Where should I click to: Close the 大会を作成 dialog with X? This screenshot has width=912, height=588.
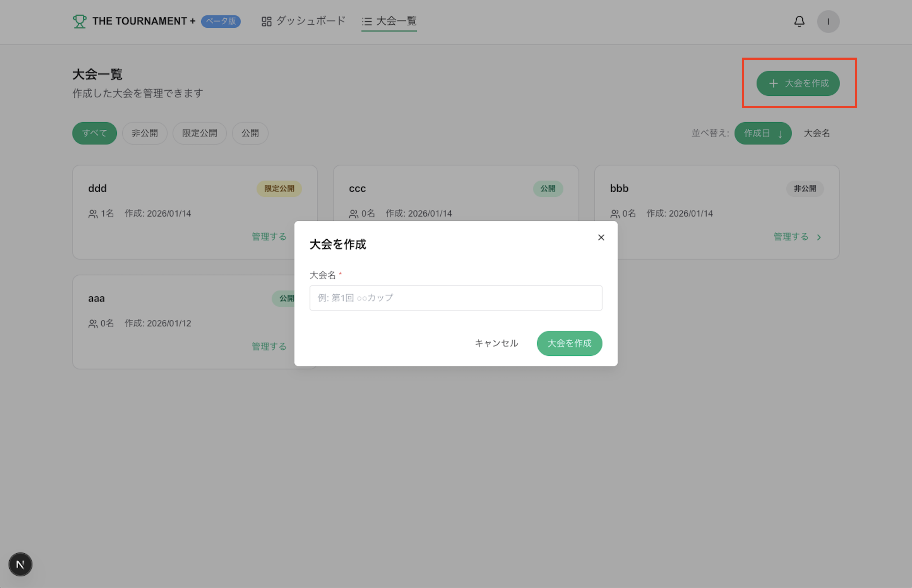pos(601,238)
